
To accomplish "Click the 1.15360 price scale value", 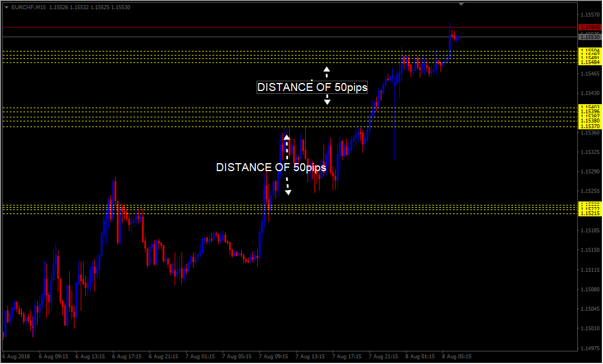I will (x=590, y=133).
